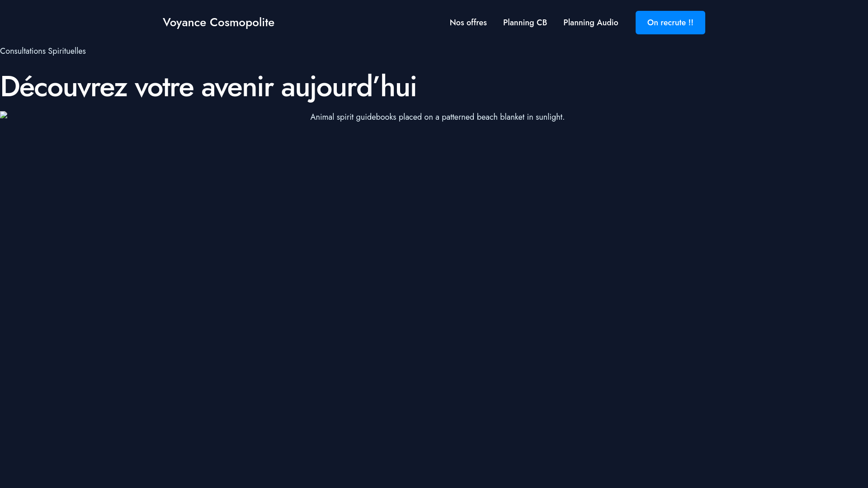Click the Découvrez votre avenir aujourd'hui heading
Viewport: 868px width, 488px height.
(x=208, y=87)
